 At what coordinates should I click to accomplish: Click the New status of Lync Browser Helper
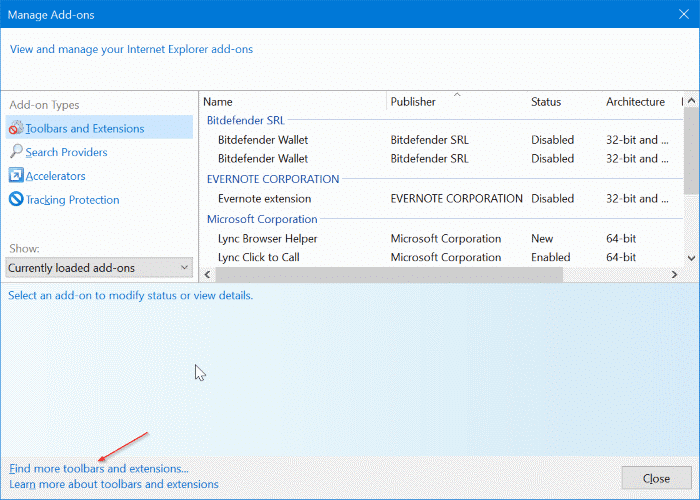[x=542, y=239]
